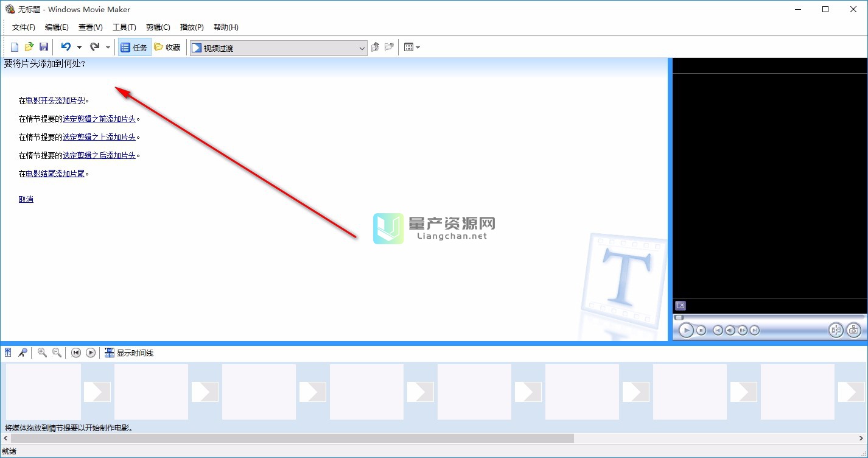Open the undo history dropdown arrow
This screenshot has width=868, height=458.
(x=79, y=48)
